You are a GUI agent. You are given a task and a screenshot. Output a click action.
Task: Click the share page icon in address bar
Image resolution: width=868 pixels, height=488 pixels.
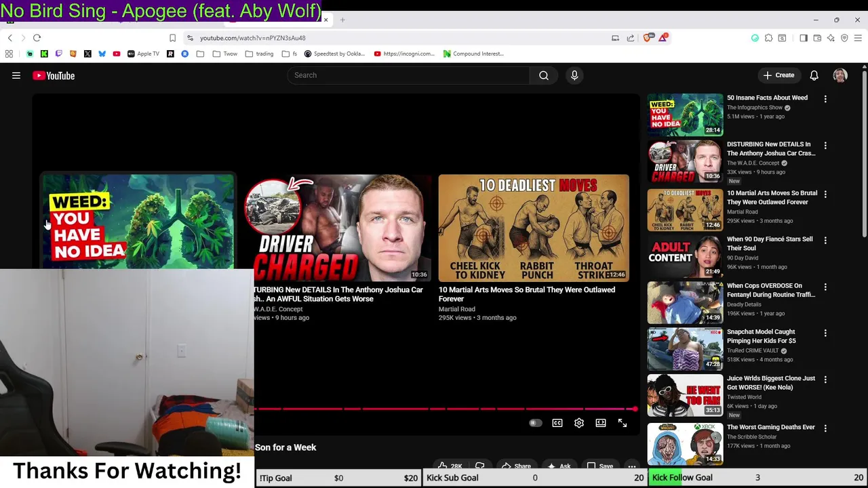click(x=631, y=38)
